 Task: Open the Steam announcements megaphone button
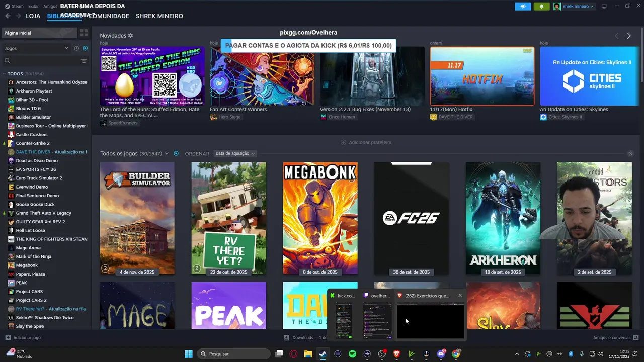point(523,6)
